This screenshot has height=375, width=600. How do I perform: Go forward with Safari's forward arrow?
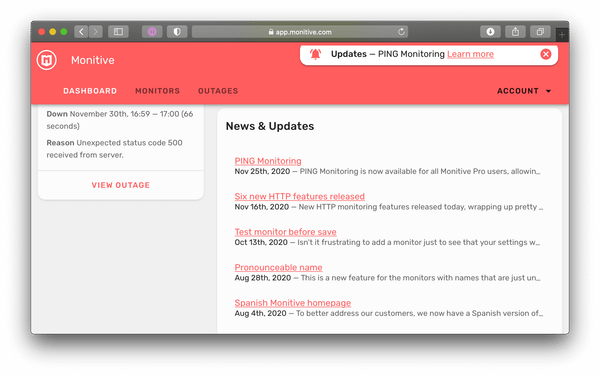pyautogui.click(x=96, y=32)
